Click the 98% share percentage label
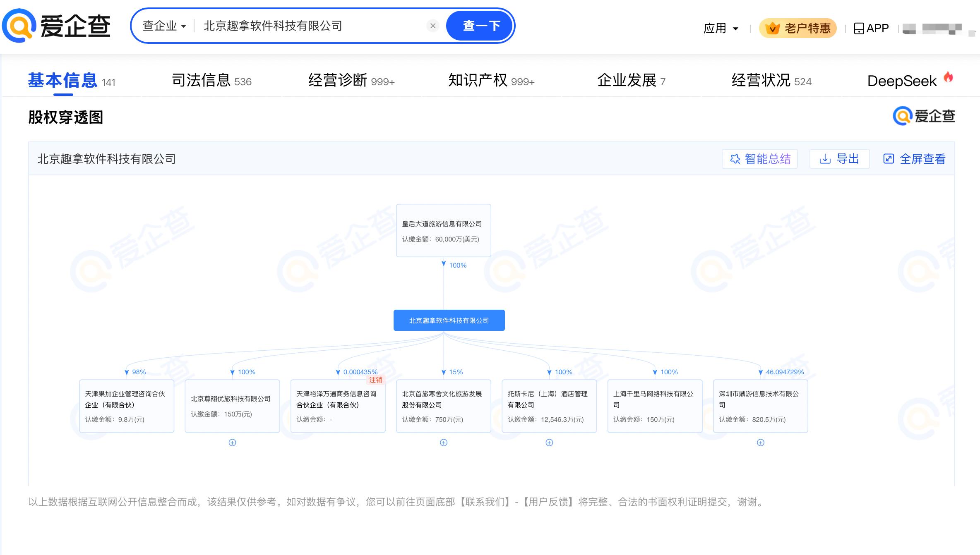This screenshot has height=555, width=980. pyautogui.click(x=139, y=372)
